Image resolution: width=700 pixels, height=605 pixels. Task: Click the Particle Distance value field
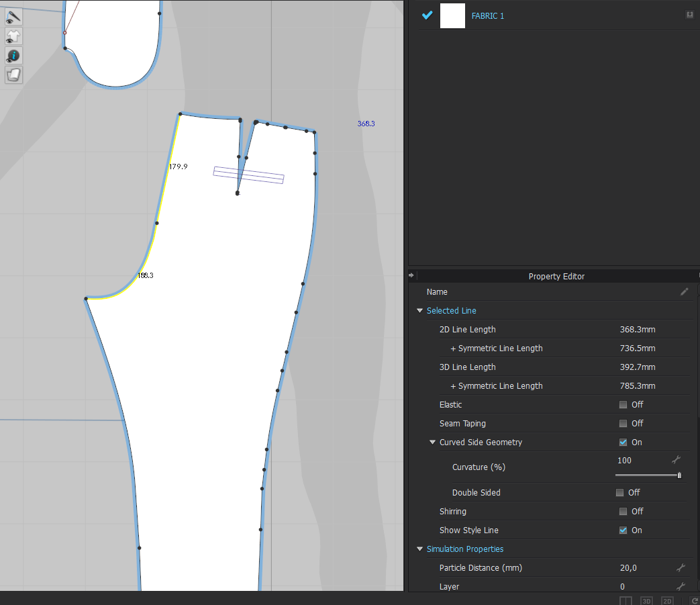click(x=629, y=568)
